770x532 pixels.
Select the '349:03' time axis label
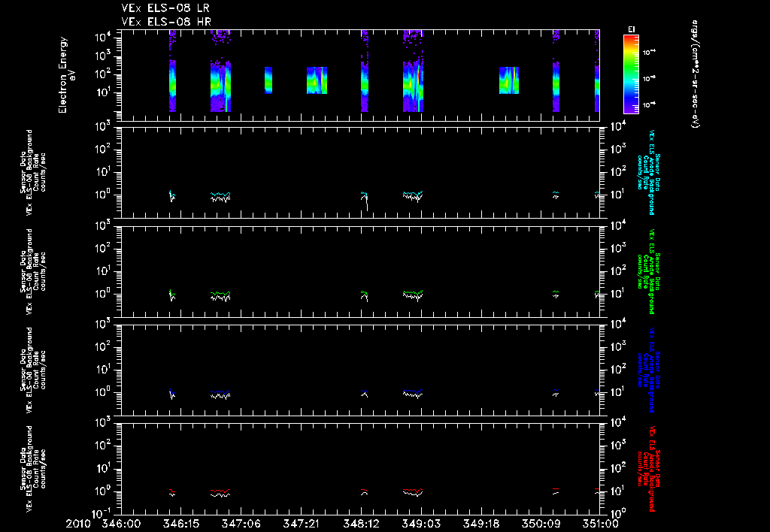pos(421,524)
